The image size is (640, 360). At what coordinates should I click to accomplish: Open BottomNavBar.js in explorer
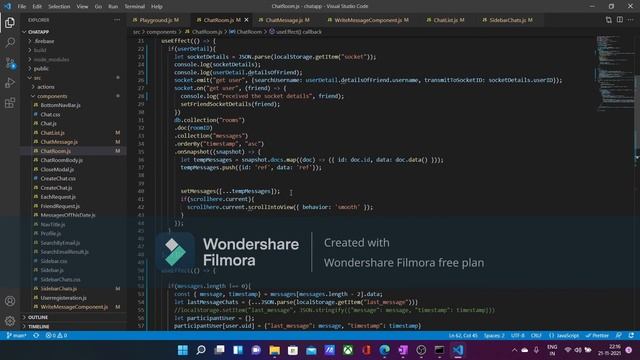60,105
